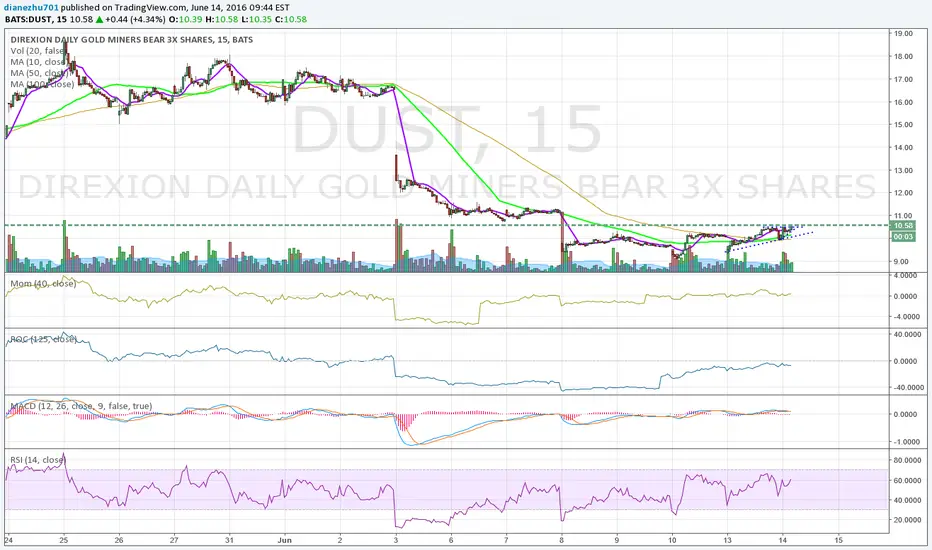
Task: Click the 00:03 bar countdown tag
Action: (x=903, y=237)
